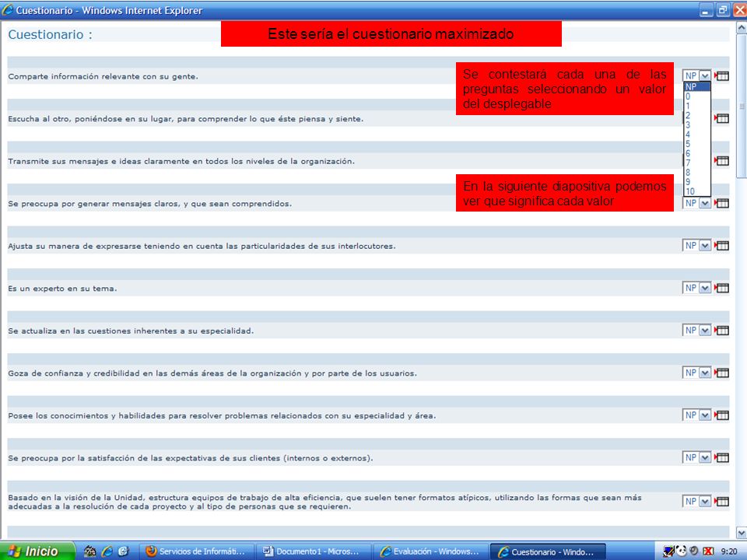Click the question 'Goza de confianza y credibilidad'
The width and height of the screenshot is (747, 560).
212,373
